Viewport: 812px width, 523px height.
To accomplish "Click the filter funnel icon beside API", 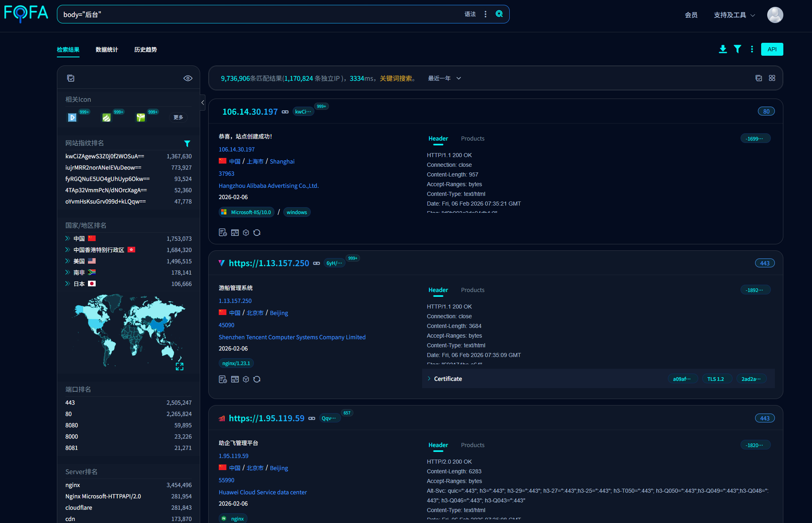I will point(737,49).
